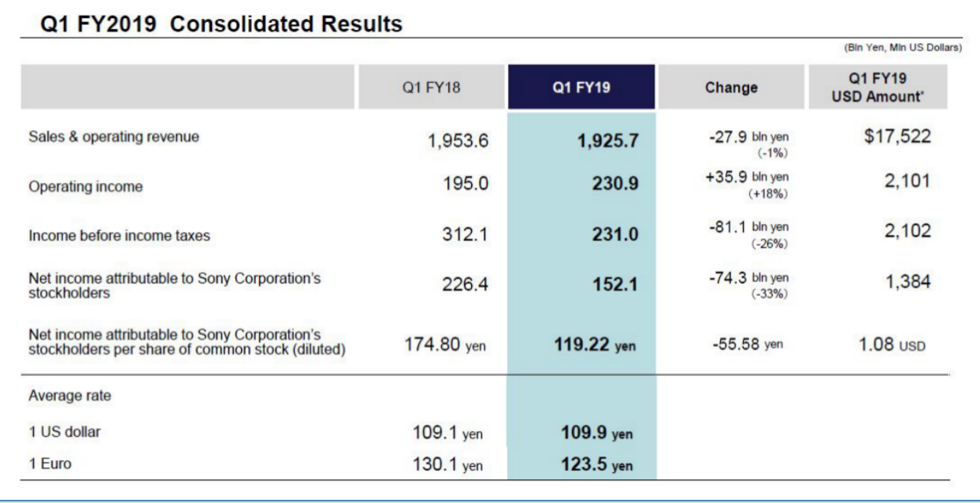Click the 1,953.6 value for Q1 FY18

pyautogui.click(x=458, y=140)
